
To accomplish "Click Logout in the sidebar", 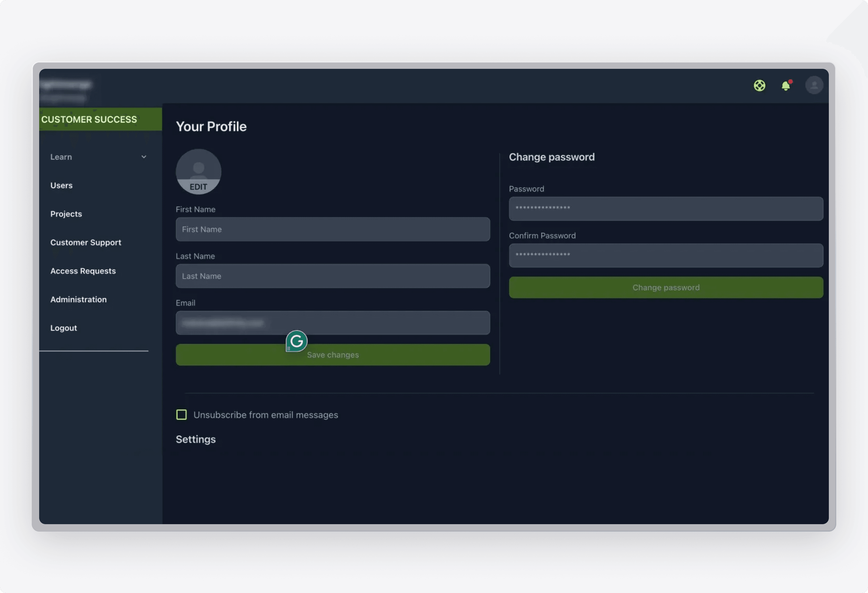I will (64, 328).
